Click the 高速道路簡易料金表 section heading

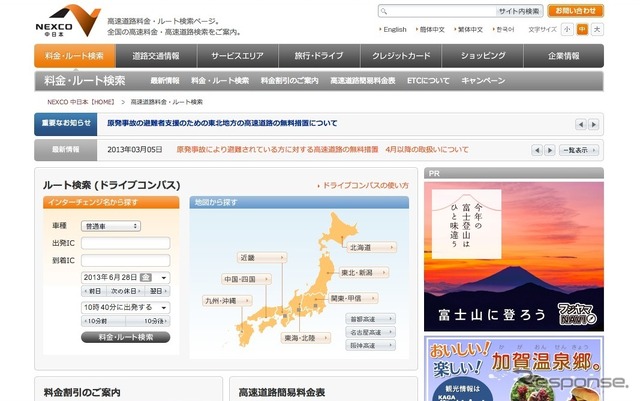pyautogui.click(x=282, y=393)
